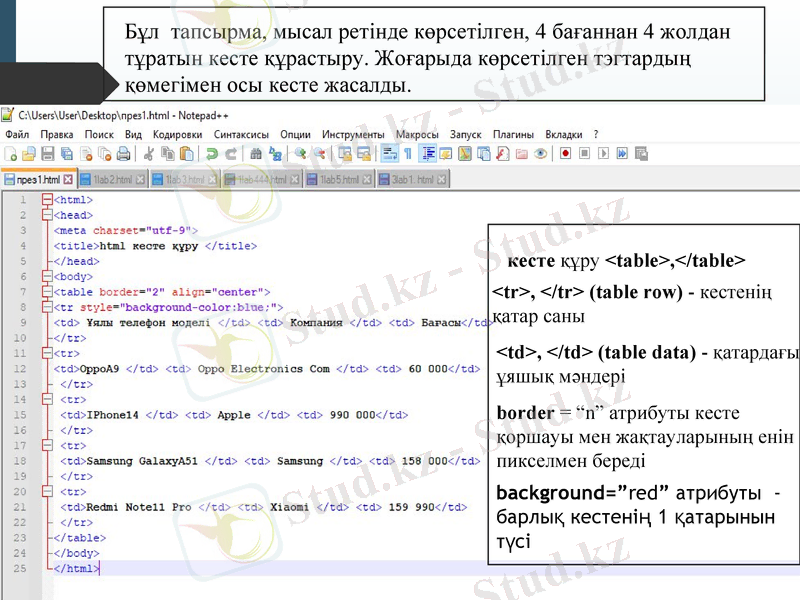Play the recorded macro button
800x600 pixels.
click(x=603, y=154)
